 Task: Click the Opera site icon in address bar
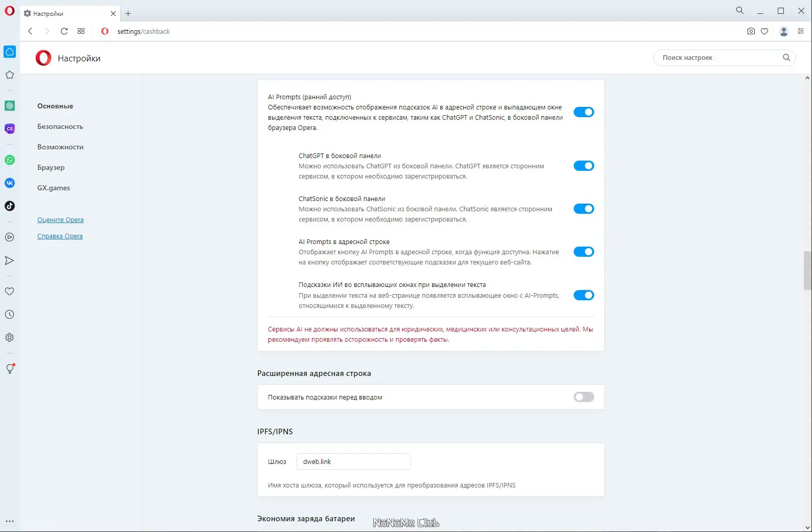[105, 31]
